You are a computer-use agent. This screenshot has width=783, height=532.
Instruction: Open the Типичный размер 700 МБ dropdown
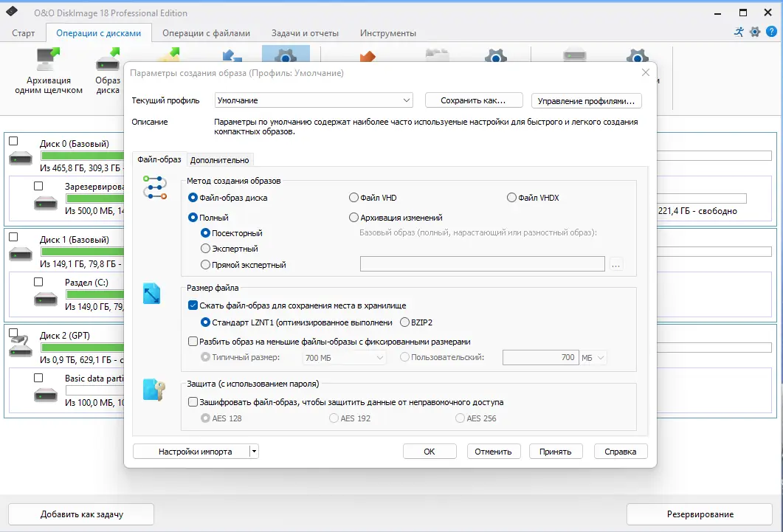(x=344, y=358)
